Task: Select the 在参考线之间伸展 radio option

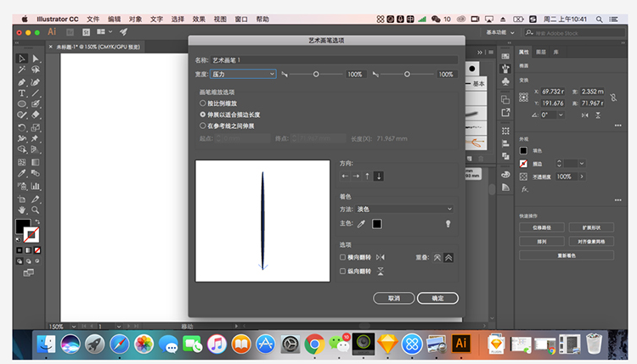Action: click(202, 126)
